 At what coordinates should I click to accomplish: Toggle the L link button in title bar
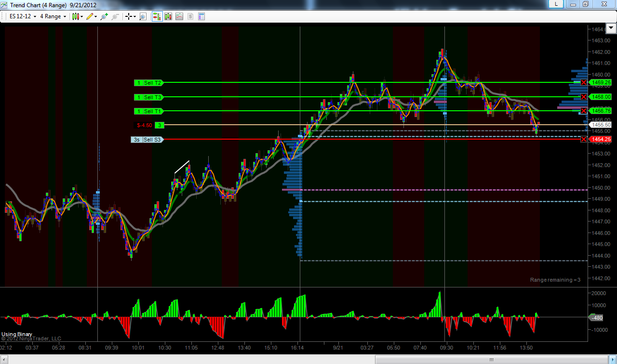(556, 4)
